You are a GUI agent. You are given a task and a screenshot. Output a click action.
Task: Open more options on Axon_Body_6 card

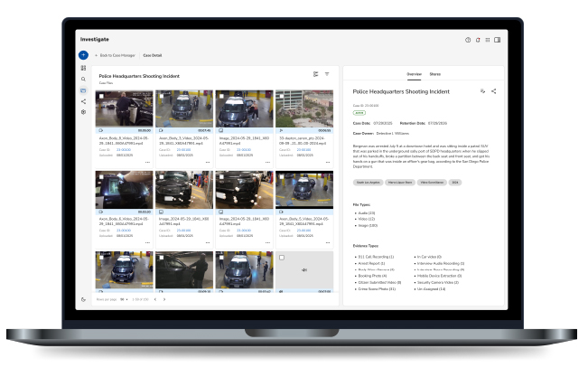[x=147, y=242]
